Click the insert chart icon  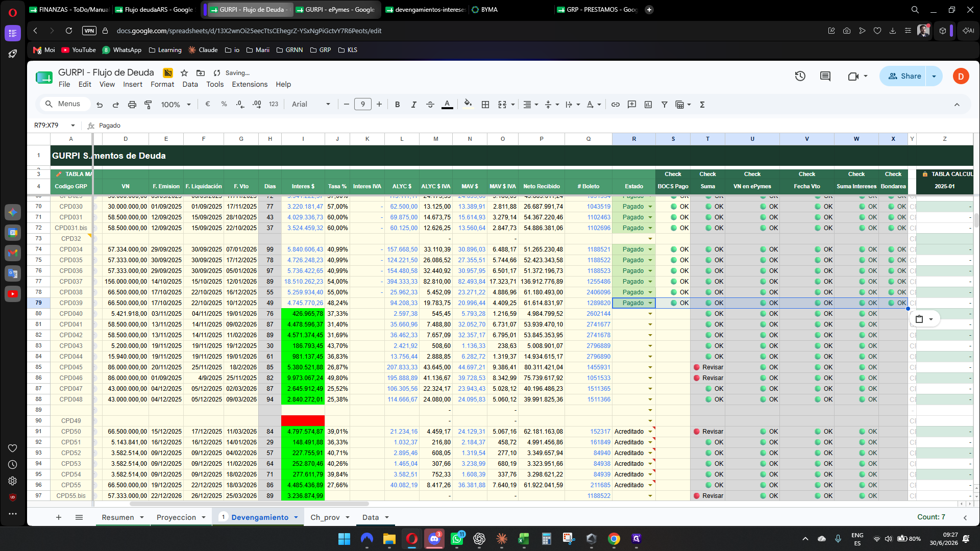648,105
